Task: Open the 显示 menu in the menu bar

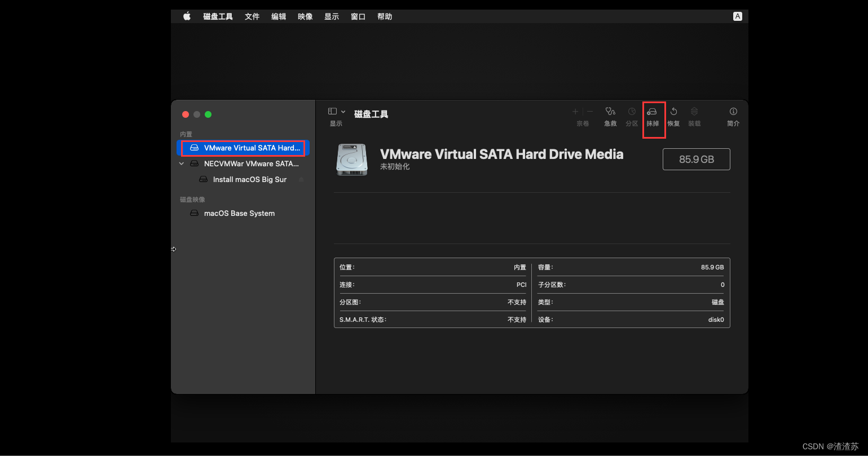Action: [332, 16]
